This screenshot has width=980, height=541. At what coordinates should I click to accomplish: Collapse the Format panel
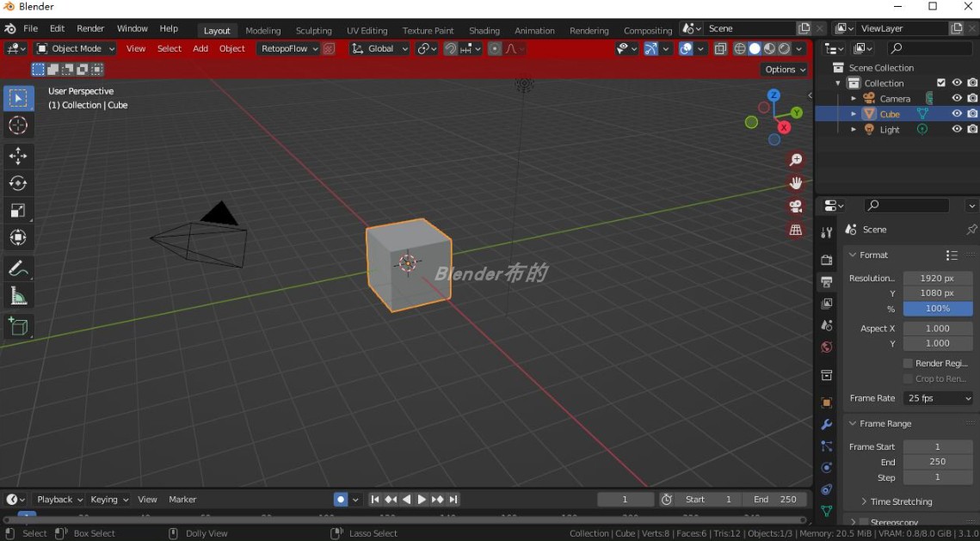click(852, 255)
